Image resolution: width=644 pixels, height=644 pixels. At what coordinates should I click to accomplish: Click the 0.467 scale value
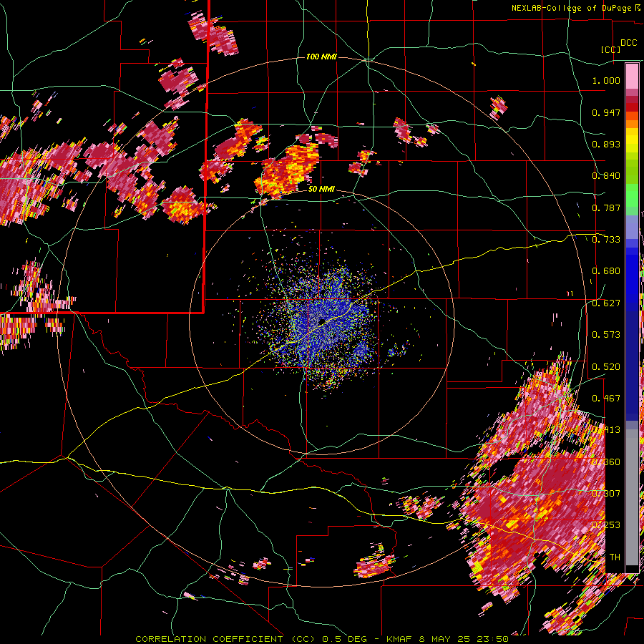click(606, 399)
